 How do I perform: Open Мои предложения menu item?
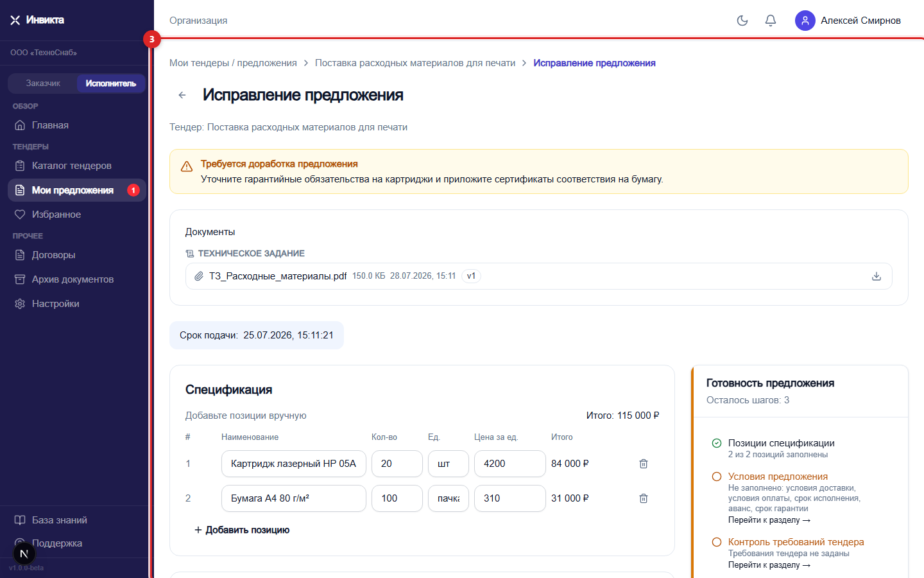click(77, 190)
